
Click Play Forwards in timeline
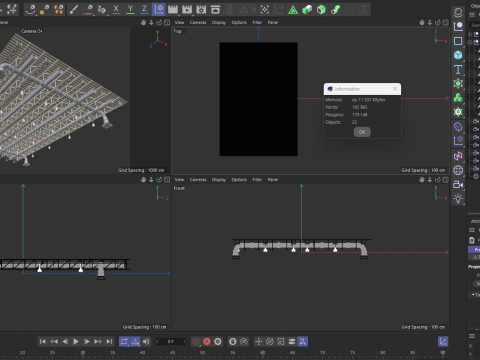click(x=76, y=341)
